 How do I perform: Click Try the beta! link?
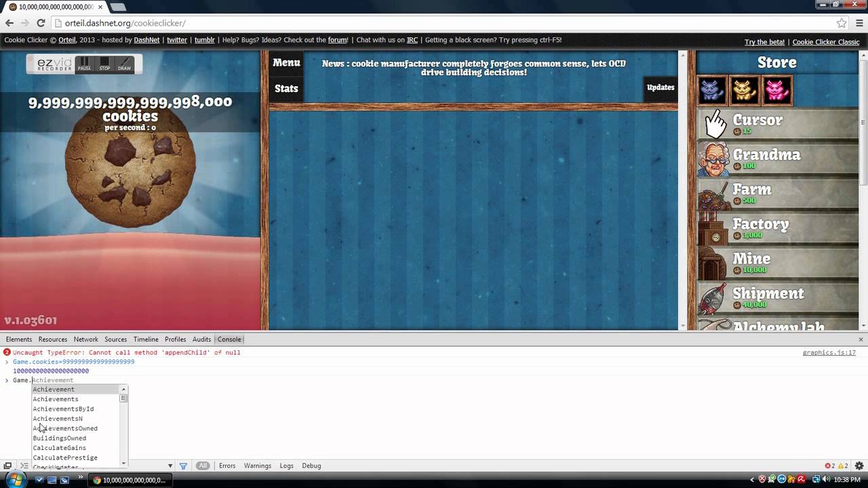[765, 42]
